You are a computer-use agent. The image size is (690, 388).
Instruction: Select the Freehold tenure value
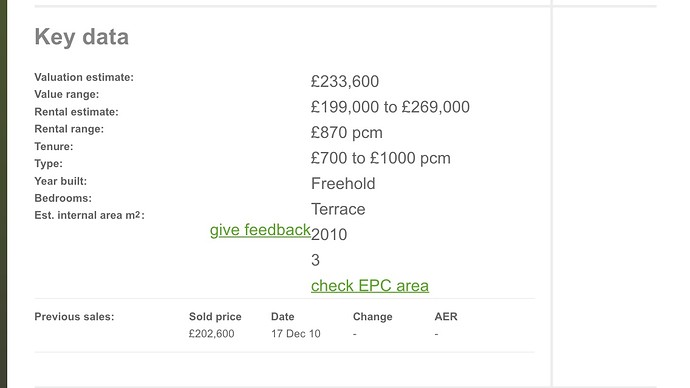tap(343, 183)
